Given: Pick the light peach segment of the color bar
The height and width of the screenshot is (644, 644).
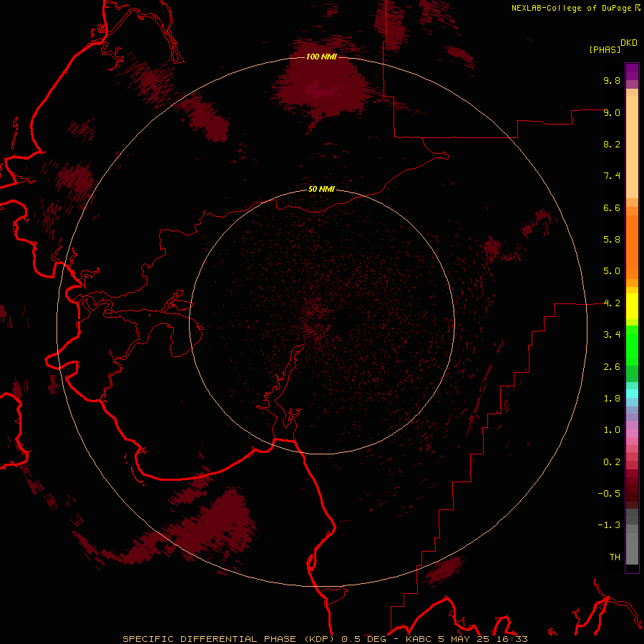Looking at the screenshot, I should [x=632, y=147].
